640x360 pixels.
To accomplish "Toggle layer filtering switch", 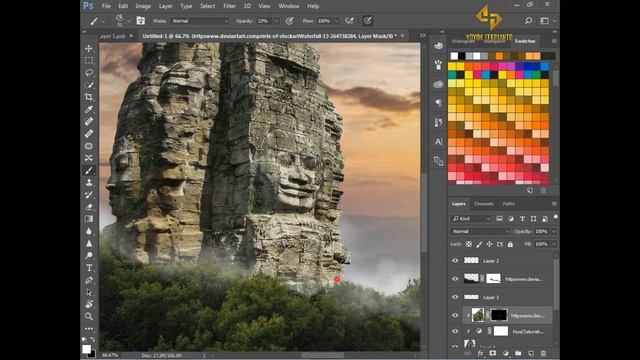I will pyautogui.click(x=556, y=218).
